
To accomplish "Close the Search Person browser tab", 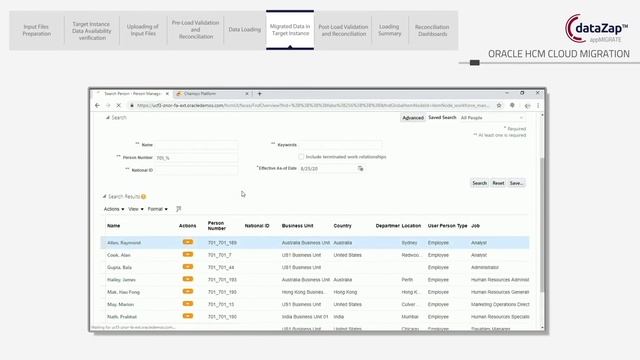I will click(167, 93).
